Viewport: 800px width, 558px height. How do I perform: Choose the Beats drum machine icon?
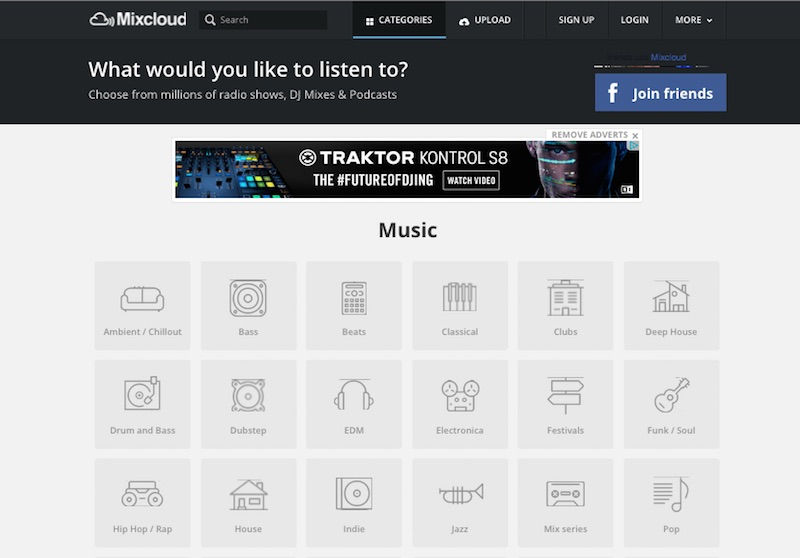click(x=354, y=298)
